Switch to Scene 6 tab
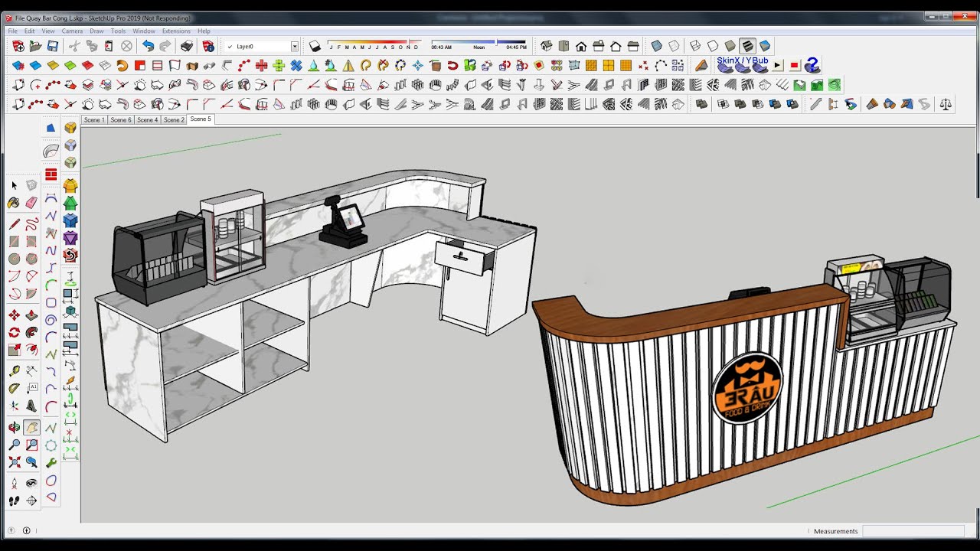The image size is (980, 551). click(121, 120)
